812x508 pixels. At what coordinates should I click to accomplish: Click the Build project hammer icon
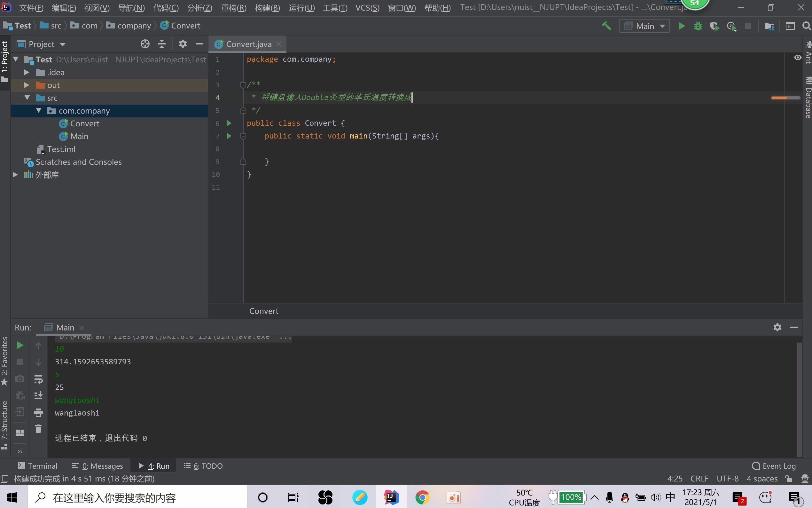pyautogui.click(x=606, y=26)
